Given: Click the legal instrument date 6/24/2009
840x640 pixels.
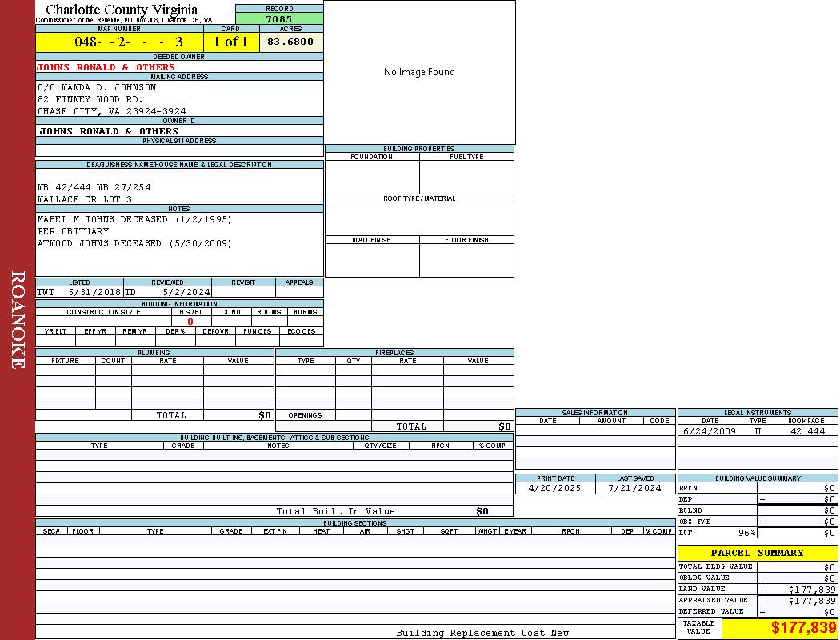Looking at the screenshot, I should [x=709, y=431].
